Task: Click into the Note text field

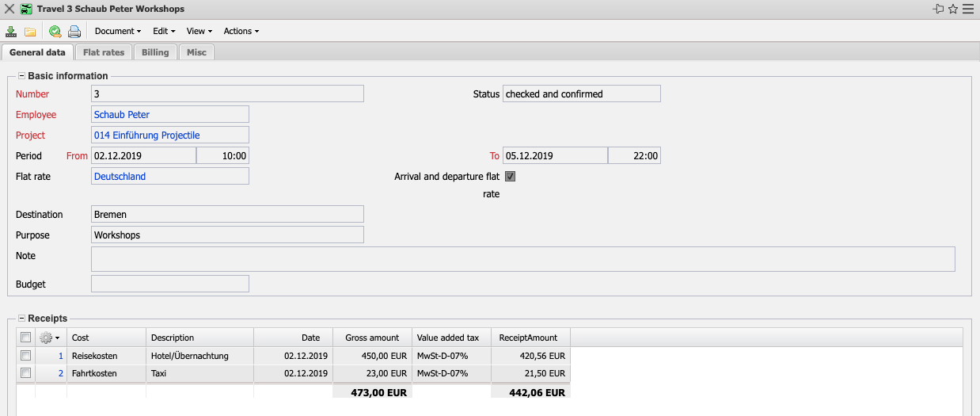Action: 522,259
